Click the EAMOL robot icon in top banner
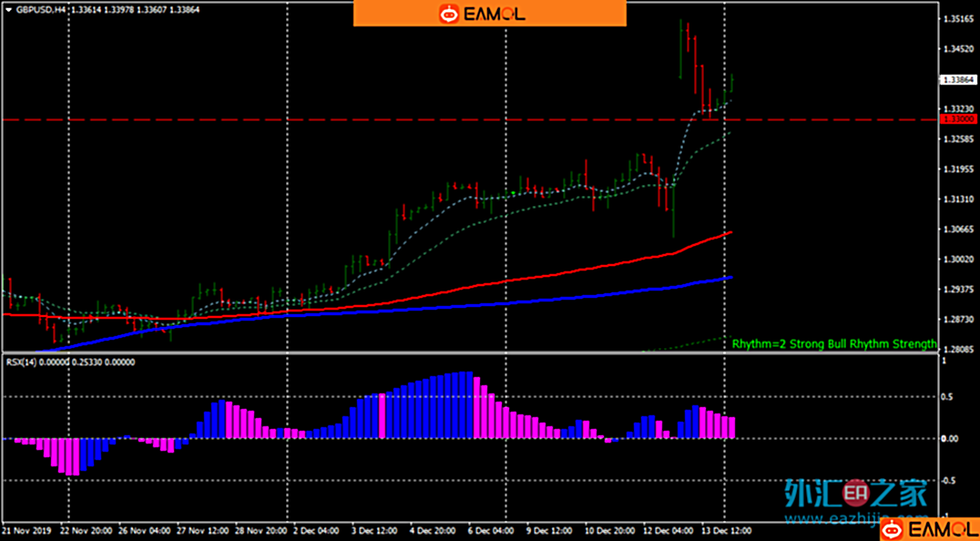 pyautogui.click(x=449, y=14)
